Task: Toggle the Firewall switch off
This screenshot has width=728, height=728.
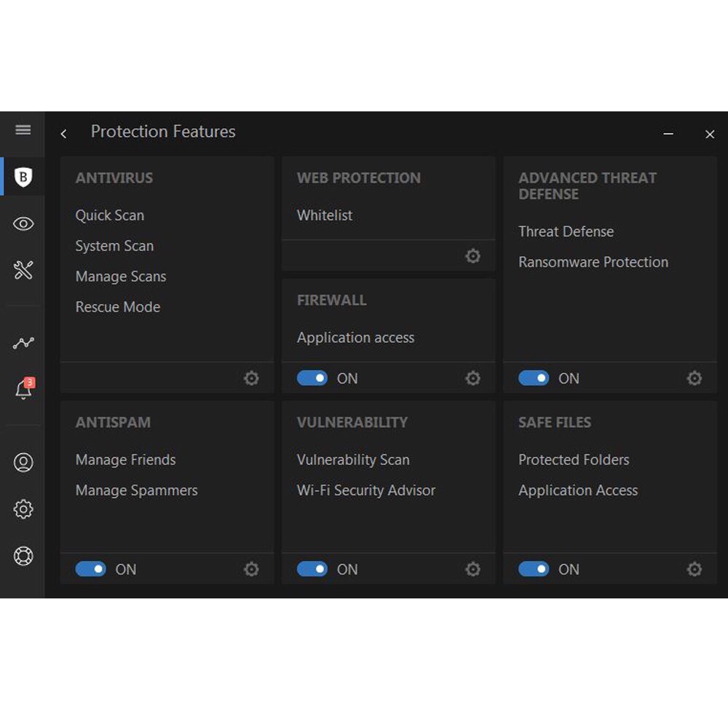Action: [x=312, y=378]
